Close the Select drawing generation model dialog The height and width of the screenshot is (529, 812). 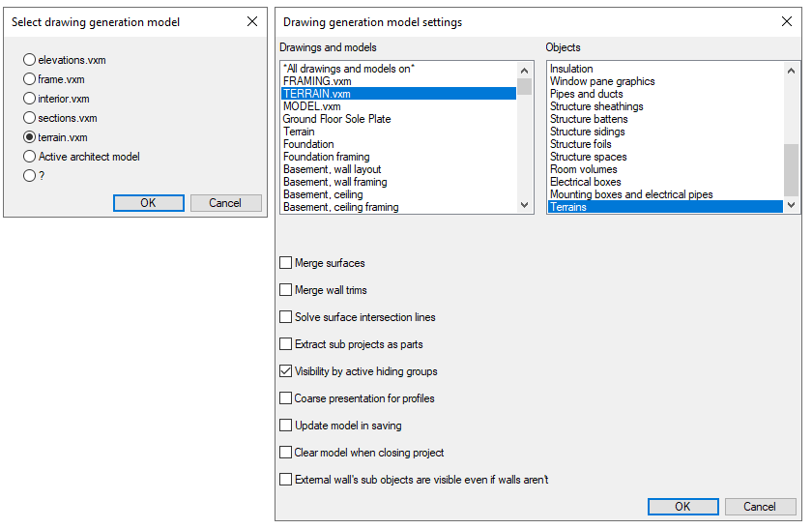(x=252, y=21)
